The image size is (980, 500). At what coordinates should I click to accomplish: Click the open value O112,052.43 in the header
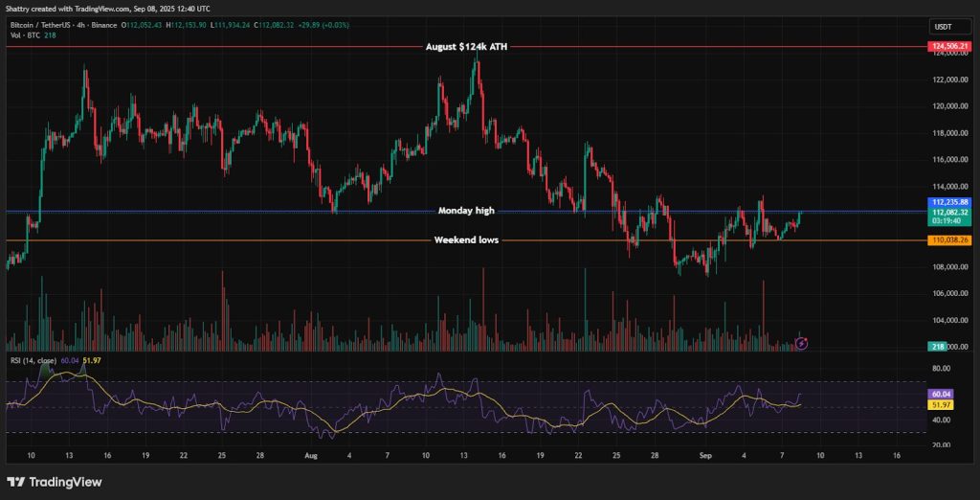[x=142, y=25]
